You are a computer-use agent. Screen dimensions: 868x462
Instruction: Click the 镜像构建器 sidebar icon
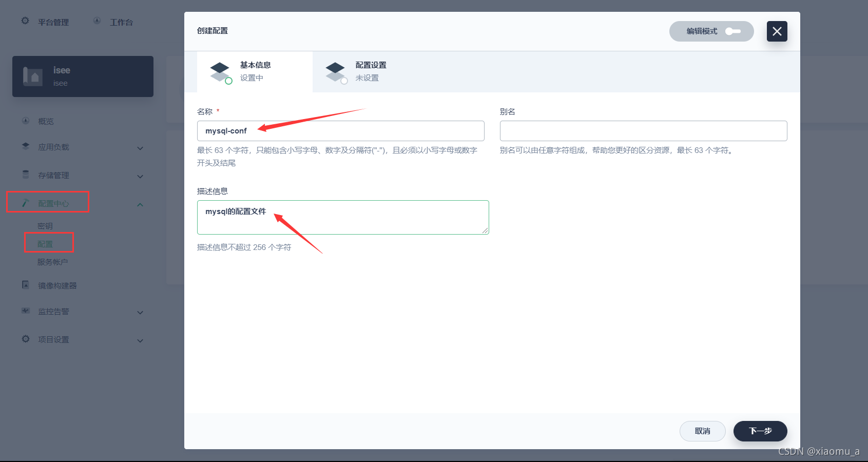(26, 284)
